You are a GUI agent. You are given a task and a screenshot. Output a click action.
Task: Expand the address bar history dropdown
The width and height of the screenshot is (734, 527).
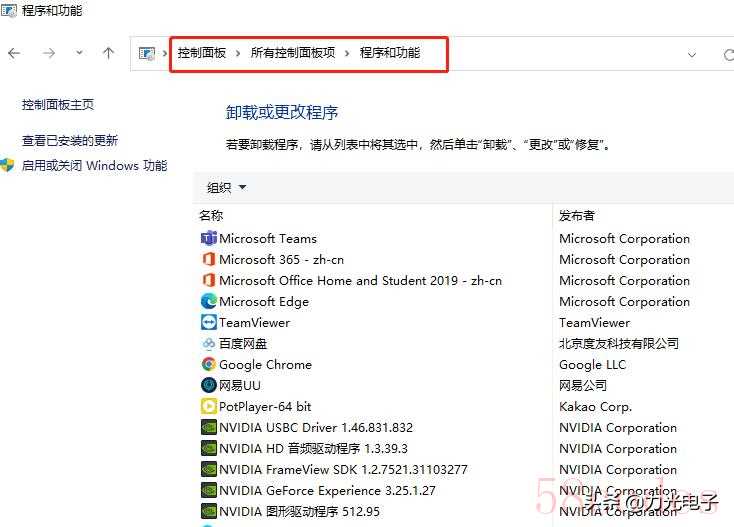(x=692, y=54)
